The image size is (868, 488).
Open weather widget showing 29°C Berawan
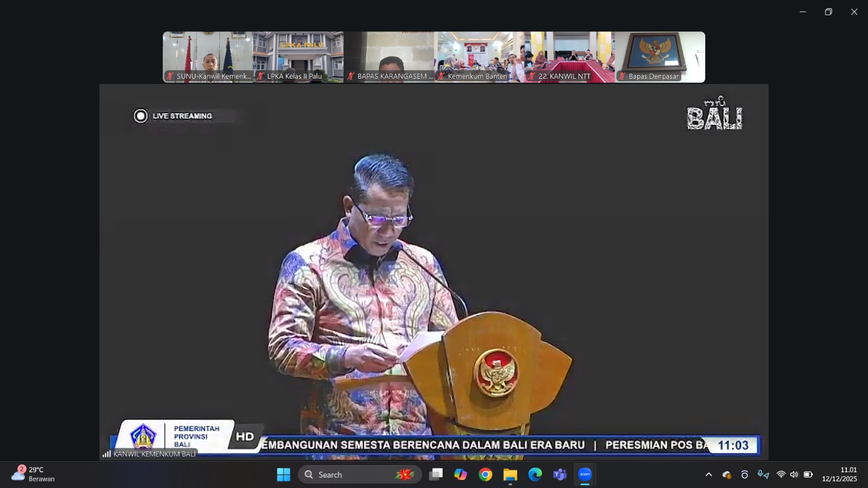tap(34, 474)
